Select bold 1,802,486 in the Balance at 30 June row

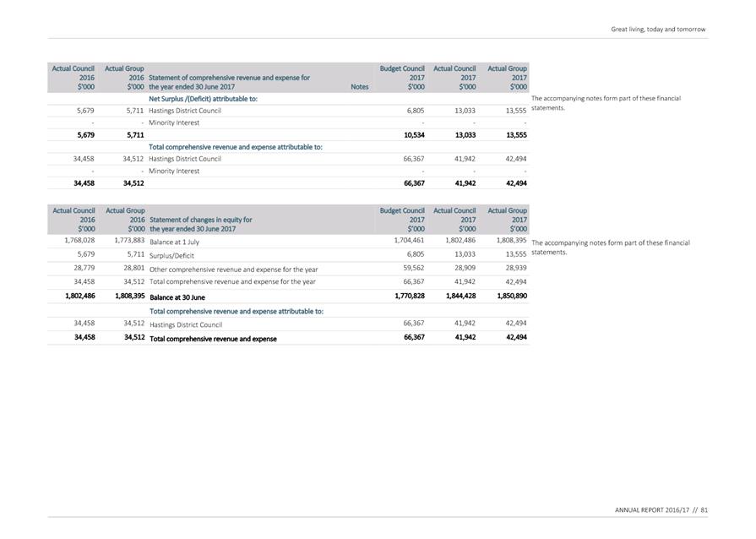(80, 296)
